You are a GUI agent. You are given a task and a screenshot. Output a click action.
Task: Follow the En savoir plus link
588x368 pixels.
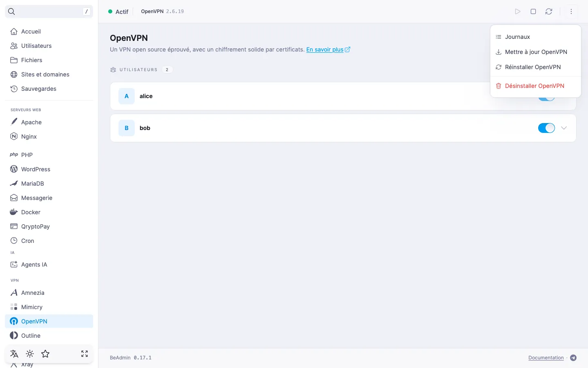328,49
